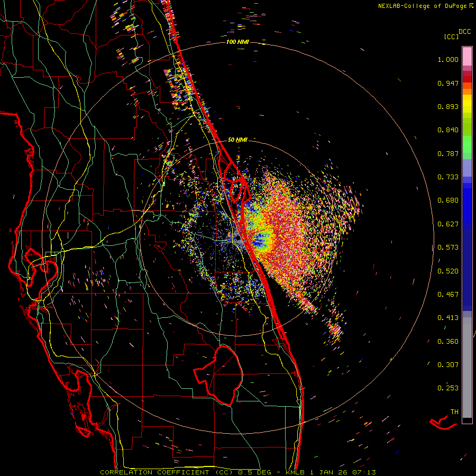
Task: Click the 1.000 scale value
Action: pos(448,59)
